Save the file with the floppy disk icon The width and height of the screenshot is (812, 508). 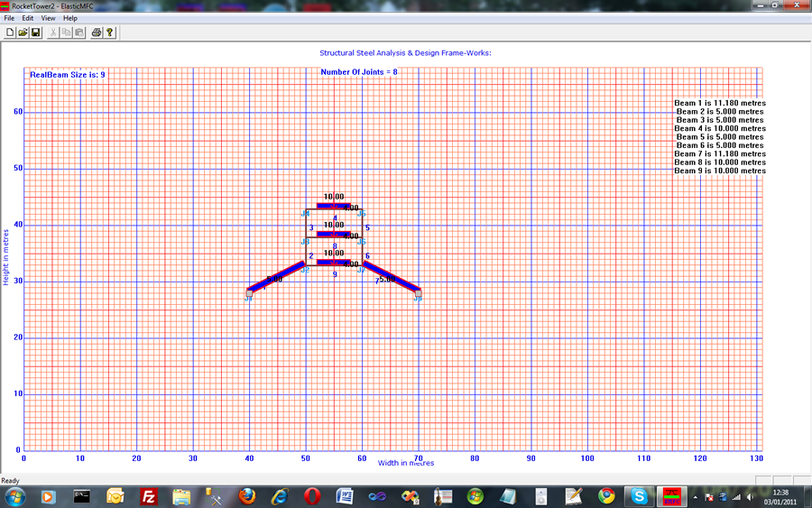(x=36, y=32)
